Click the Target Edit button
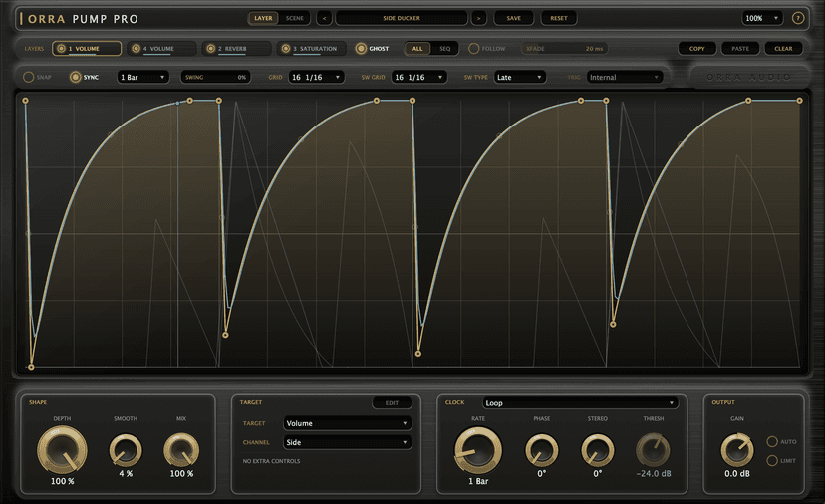Screen dimensions: 825x504 392,403
